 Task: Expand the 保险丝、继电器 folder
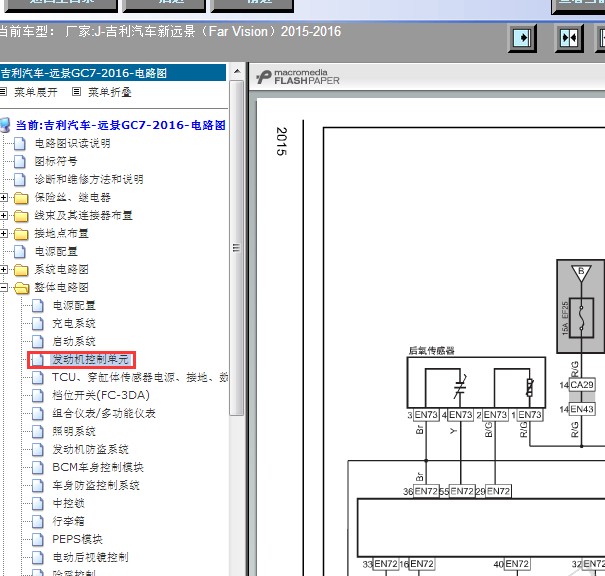tap(3, 198)
